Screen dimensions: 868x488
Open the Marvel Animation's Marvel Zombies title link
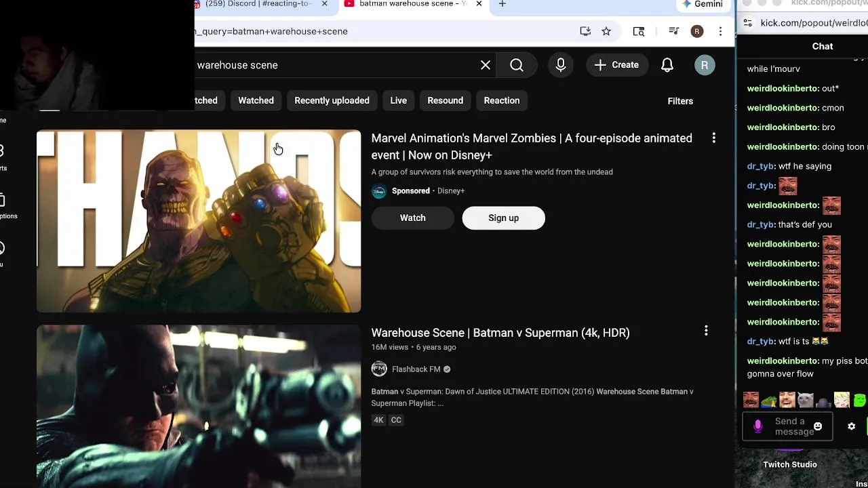tap(532, 146)
